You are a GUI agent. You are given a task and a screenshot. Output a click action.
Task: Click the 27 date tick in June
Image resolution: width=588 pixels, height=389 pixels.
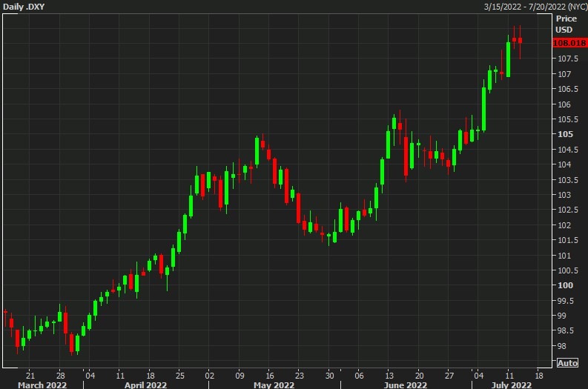(449, 376)
